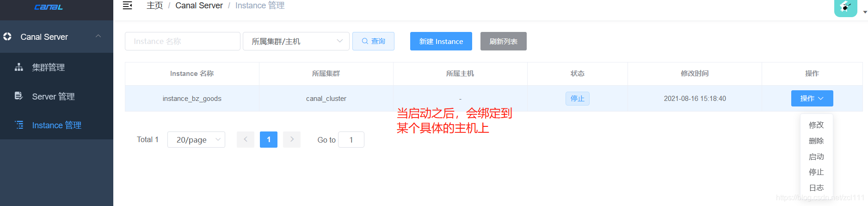The height and width of the screenshot is (206, 868).
Task: Click the instance_bz_goods cell
Action: click(x=192, y=99)
